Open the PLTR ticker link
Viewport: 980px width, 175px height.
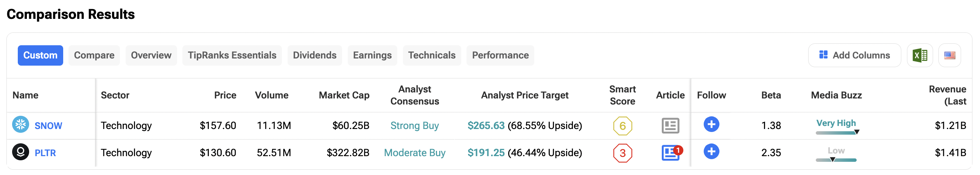point(45,153)
